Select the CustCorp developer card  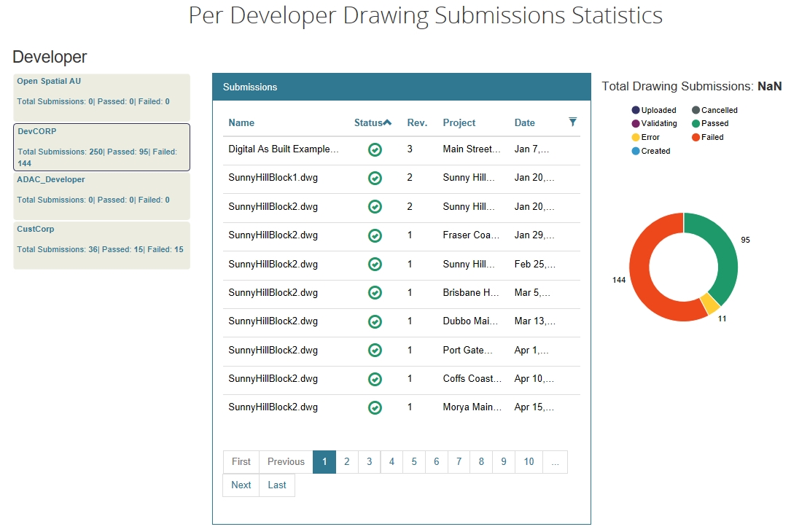coord(101,245)
